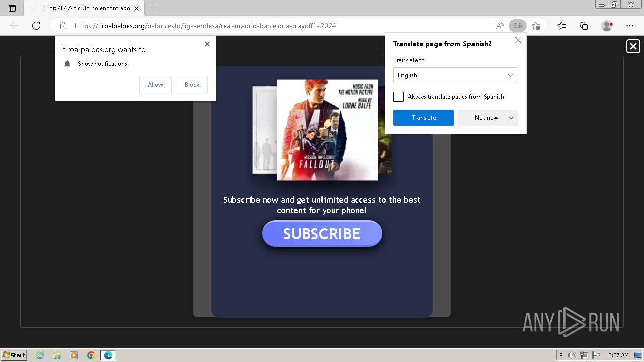Go back with the back arrow

pos(14,26)
